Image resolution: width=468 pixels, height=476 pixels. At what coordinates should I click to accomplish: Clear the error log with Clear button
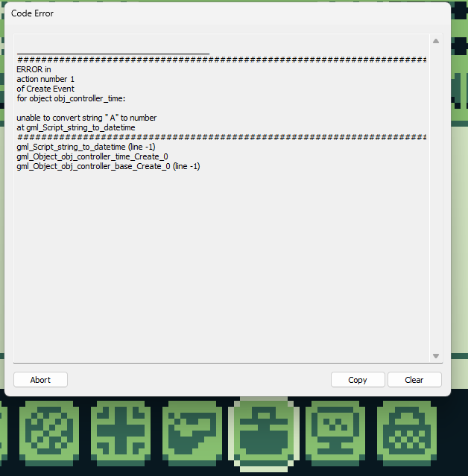point(414,379)
